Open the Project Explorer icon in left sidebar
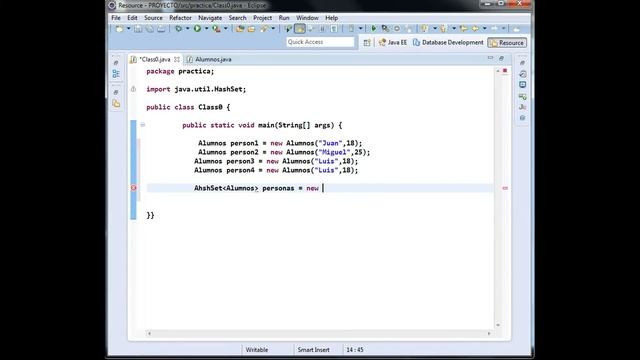This screenshot has height=360, width=640. 116,103
